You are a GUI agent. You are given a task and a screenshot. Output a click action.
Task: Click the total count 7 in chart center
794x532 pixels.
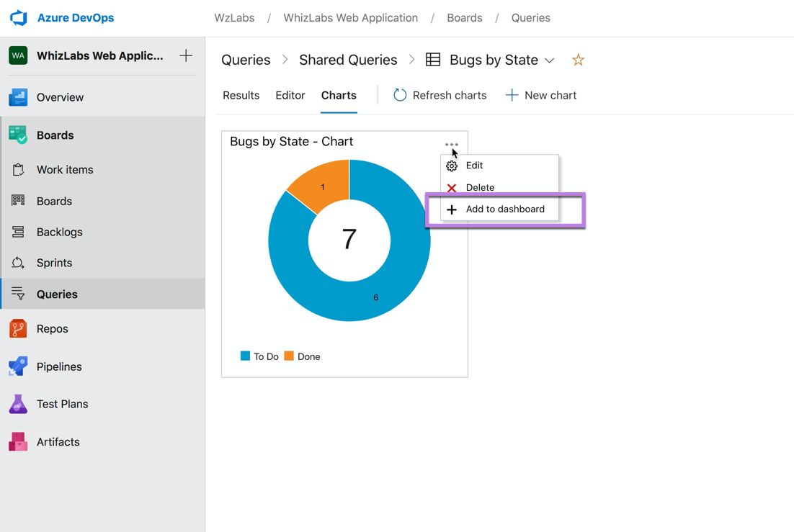coord(349,240)
